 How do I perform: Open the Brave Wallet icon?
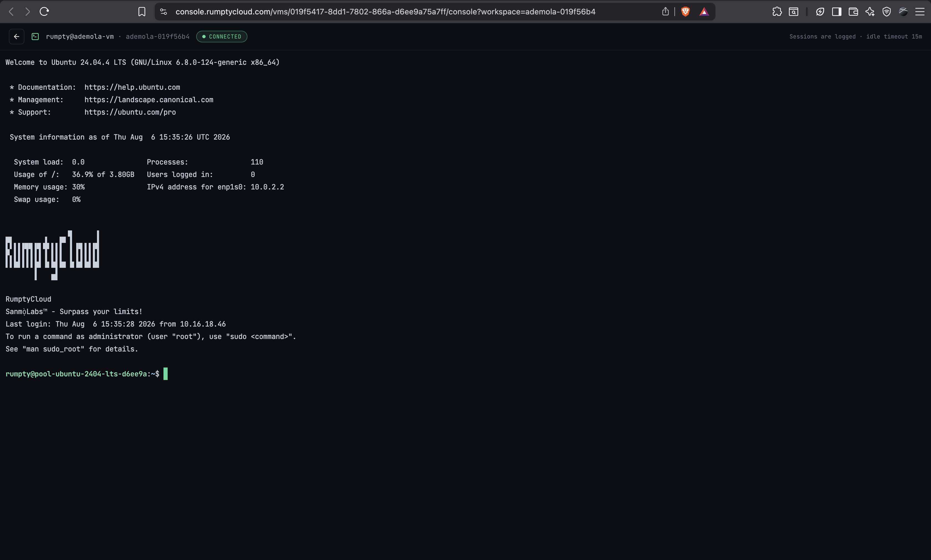(853, 12)
